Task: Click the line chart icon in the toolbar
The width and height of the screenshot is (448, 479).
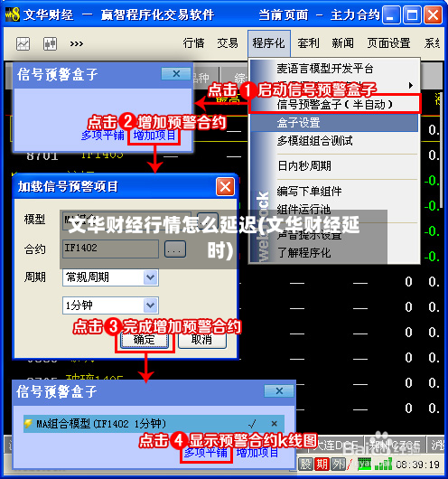Action: pos(23,44)
